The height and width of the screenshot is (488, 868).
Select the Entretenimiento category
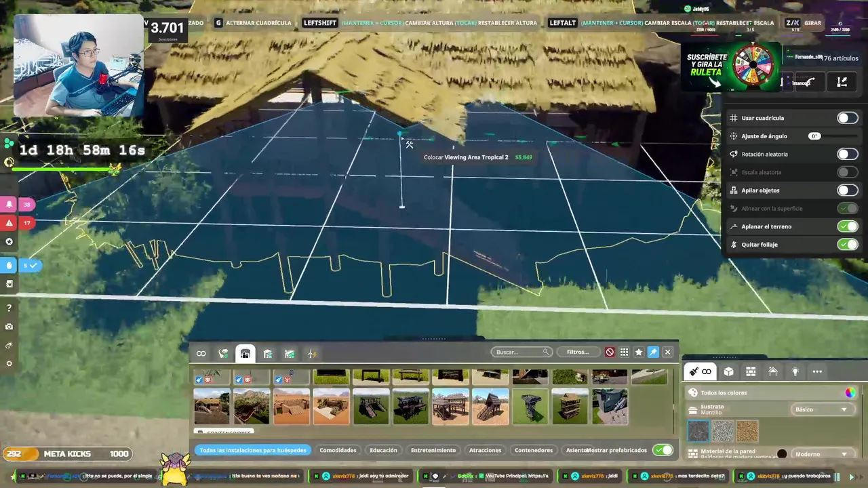[x=433, y=450]
